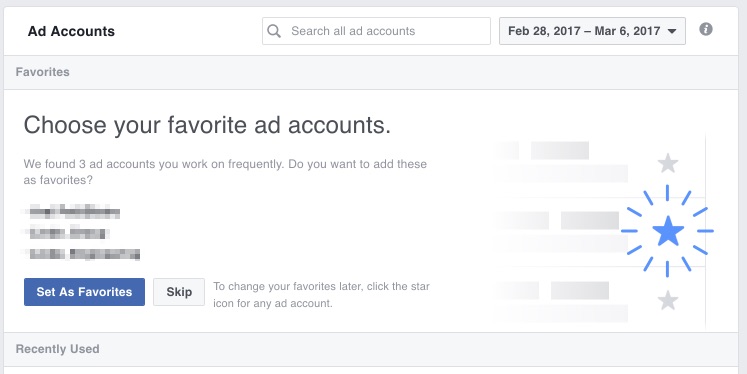Click the blue highlighted star illustration
This screenshot has width=747, height=374.
667,231
